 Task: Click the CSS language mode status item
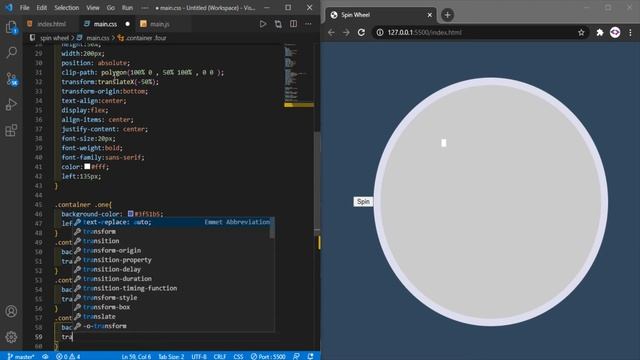238,356
